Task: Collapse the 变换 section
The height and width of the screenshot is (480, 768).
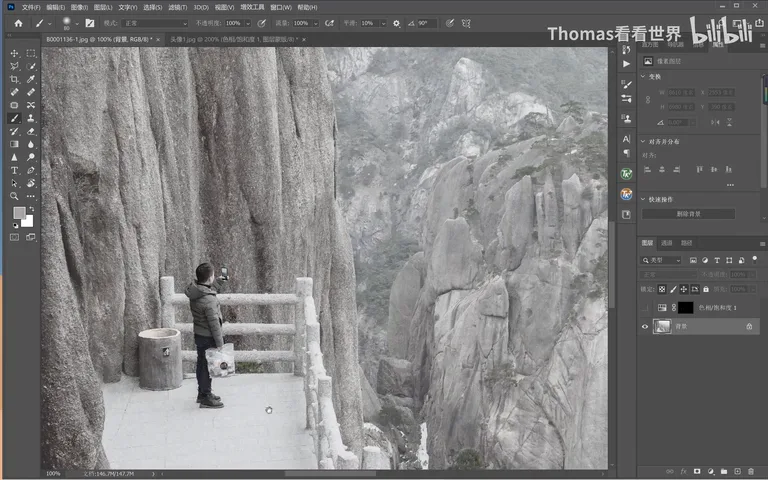Action: 643,76
